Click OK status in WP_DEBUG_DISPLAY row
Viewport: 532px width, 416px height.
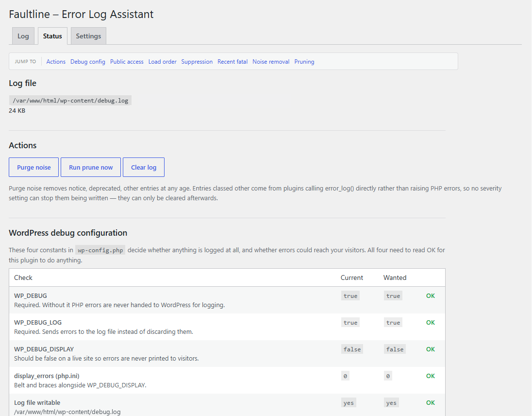[431, 349]
